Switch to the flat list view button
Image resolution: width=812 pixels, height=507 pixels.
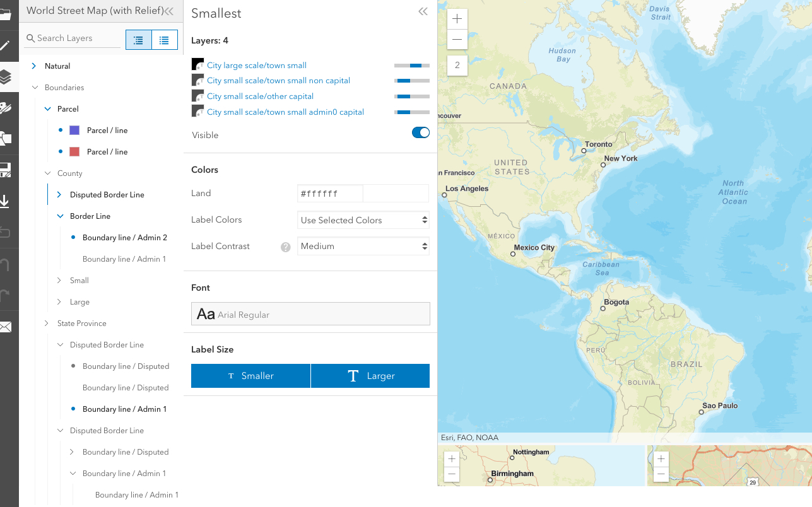tap(164, 40)
